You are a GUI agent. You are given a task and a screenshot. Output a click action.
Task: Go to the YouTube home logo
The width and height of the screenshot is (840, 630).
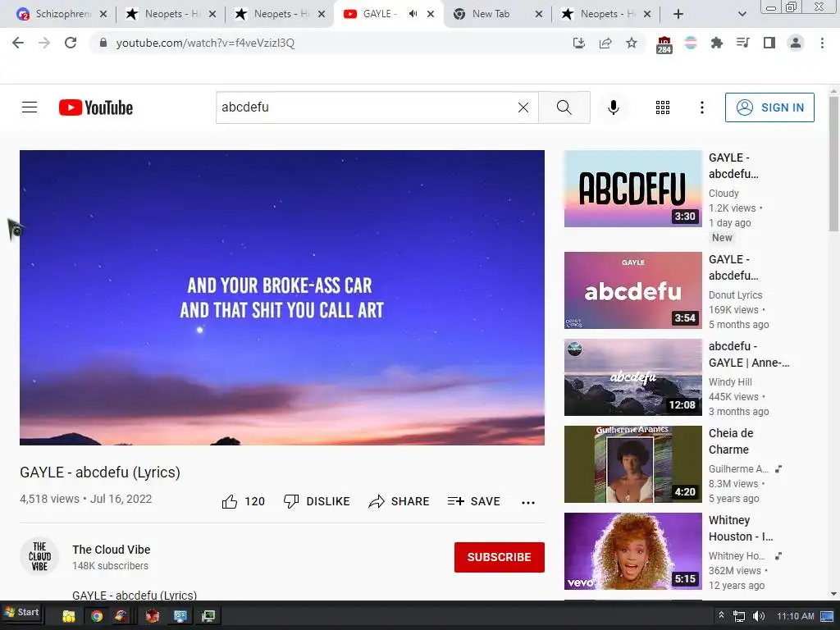pos(96,107)
